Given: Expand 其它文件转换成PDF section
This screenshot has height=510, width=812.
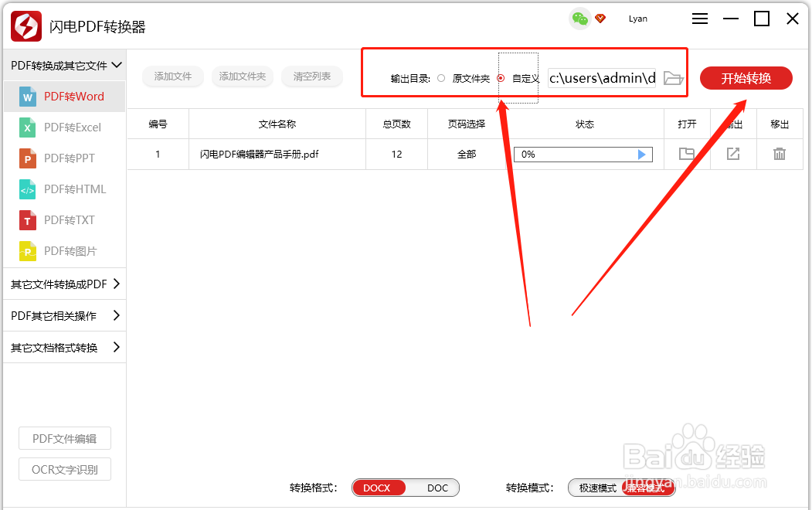Looking at the screenshot, I should tap(65, 284).
